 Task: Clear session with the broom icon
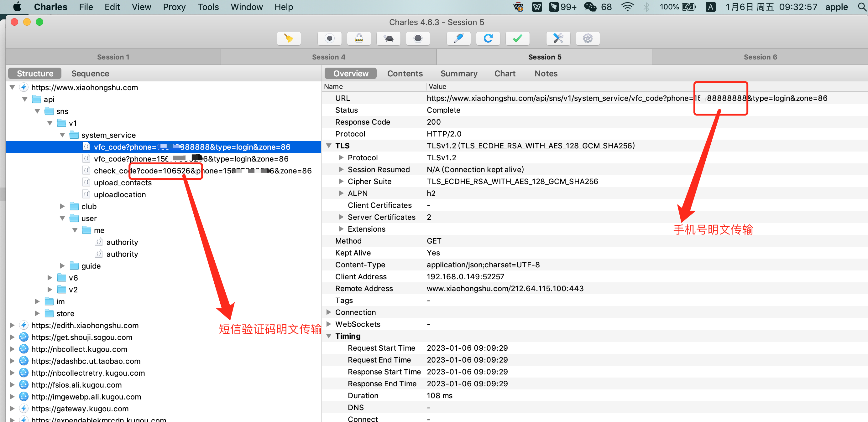click(x=288, y=39)
